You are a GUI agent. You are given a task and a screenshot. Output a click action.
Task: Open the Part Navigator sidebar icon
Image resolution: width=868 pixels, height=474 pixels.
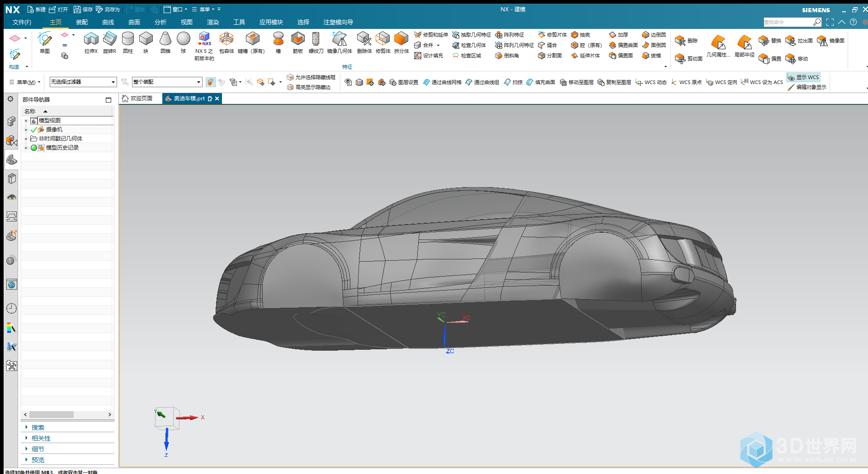tap(12, 159)
